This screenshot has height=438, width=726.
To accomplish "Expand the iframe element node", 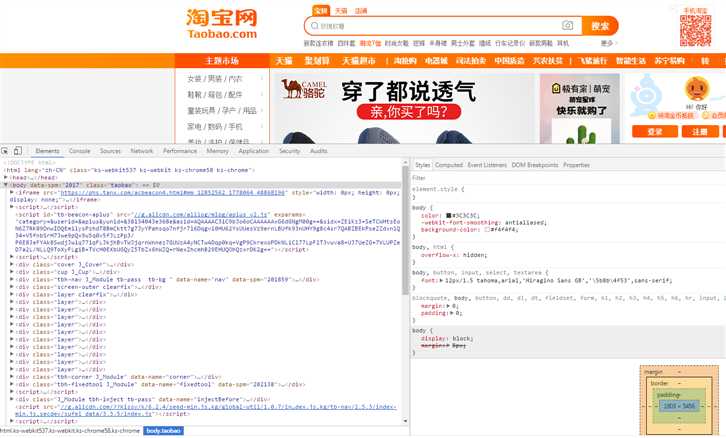I will pyautogui.click(x=12, y=192).
